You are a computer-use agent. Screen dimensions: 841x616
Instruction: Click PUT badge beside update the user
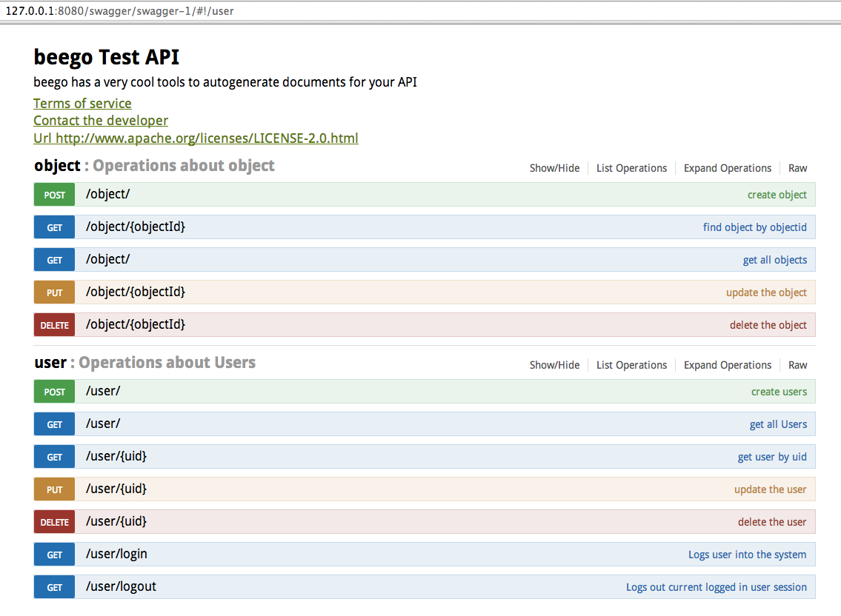pyautogui.click(x=54, y=489)
